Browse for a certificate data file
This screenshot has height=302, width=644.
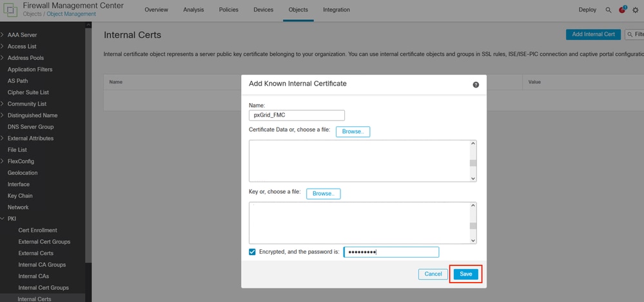[353, 132]
